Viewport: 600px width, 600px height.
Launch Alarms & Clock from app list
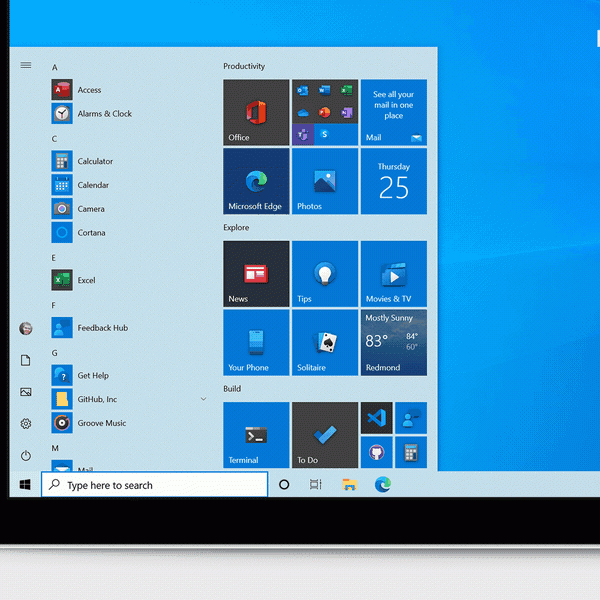click(130, 114)
